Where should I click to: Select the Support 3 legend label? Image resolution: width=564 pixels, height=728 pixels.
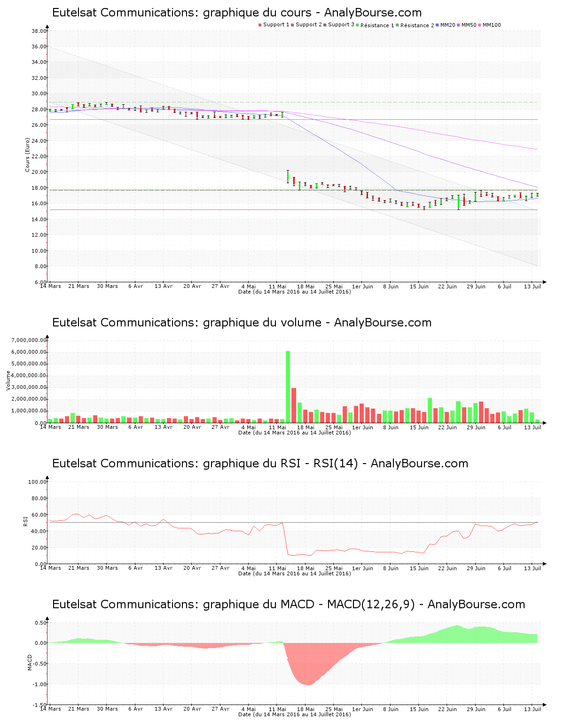click(x=341, y=25)
